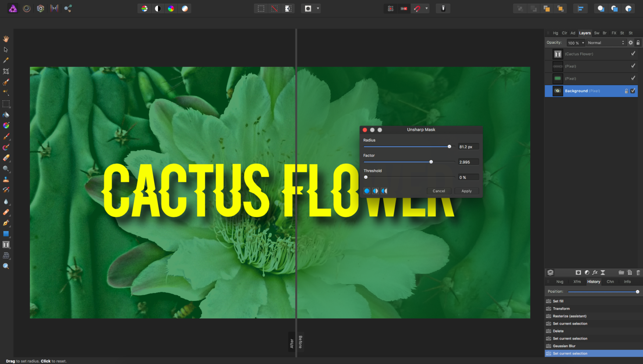
Task: Click the Invert Selection toolbar icon
Action: coord(288,9)
